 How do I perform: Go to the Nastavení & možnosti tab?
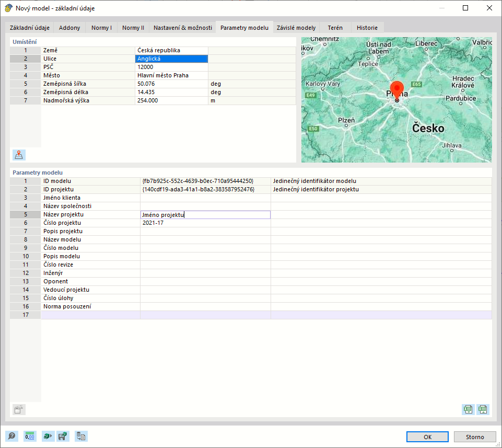182,28
